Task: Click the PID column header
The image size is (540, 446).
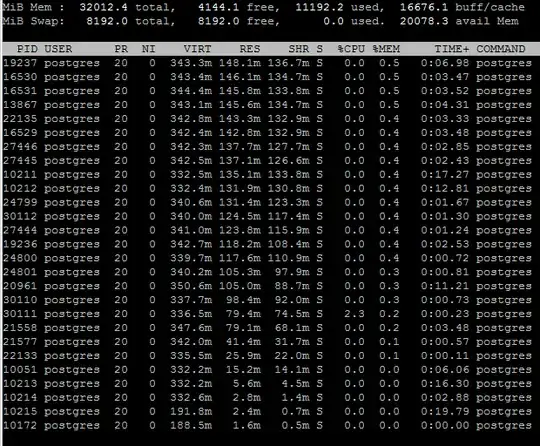Action: click(27, 49)
